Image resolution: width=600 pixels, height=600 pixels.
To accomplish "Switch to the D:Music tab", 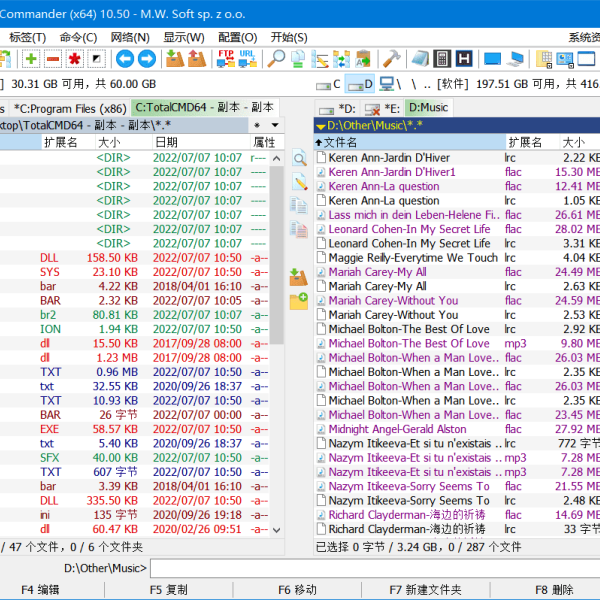I will pyautogui.click(x=428, y=108).
